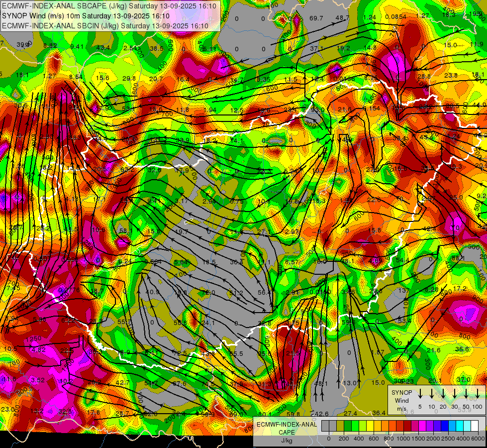Click the 20 m/s wind arrow in legend
Image resolution: width=487 pixels, height=448 pixels.
[x=443, y=393]
